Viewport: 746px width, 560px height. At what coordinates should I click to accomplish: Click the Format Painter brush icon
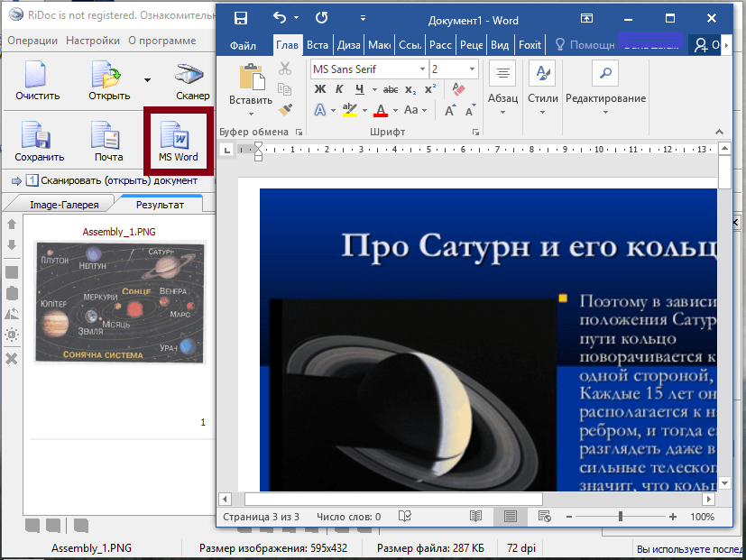[x=285, y=110]
